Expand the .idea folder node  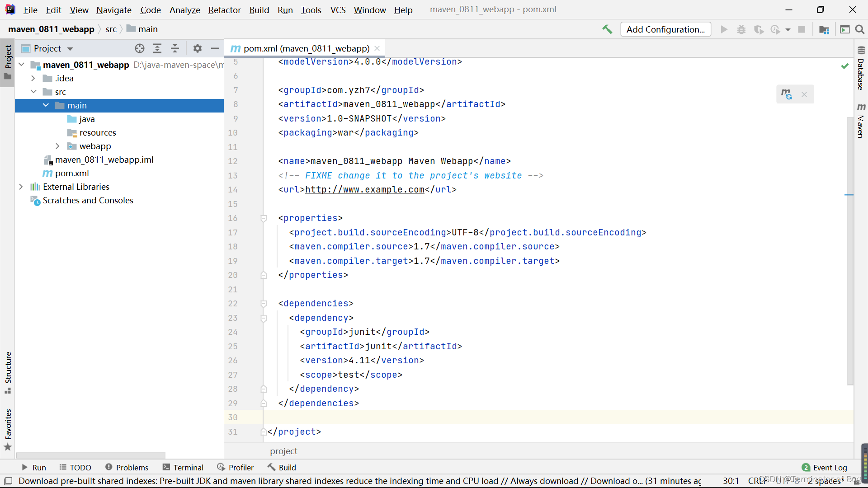click(x=33, y=78)
